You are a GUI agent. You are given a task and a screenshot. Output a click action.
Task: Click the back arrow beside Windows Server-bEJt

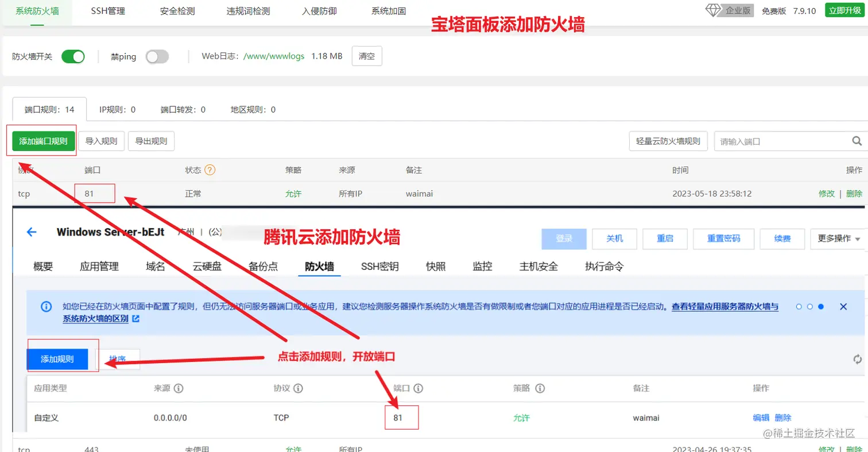pyautogui.click(x=32, y=232)
